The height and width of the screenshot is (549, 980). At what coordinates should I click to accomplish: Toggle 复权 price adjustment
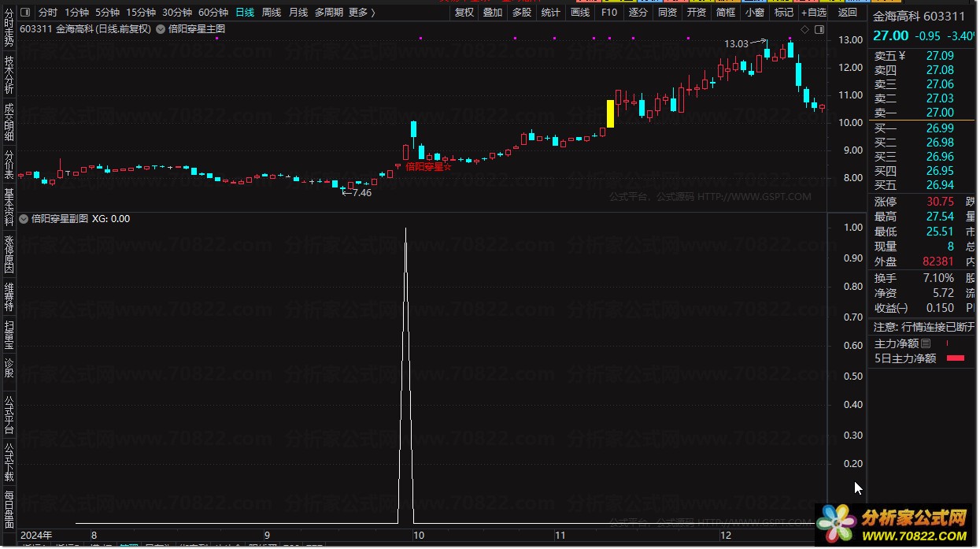tap(464, 13)
